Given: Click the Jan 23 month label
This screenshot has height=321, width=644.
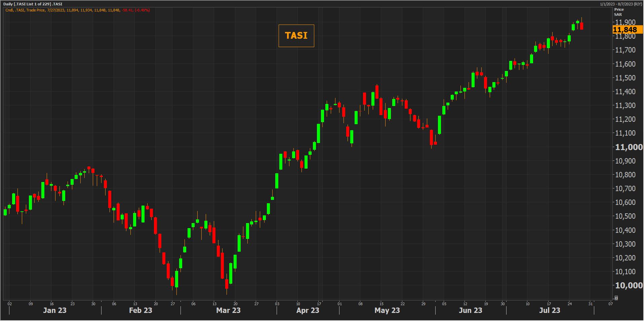Looking at the screenshot, I should pos(54,310).
